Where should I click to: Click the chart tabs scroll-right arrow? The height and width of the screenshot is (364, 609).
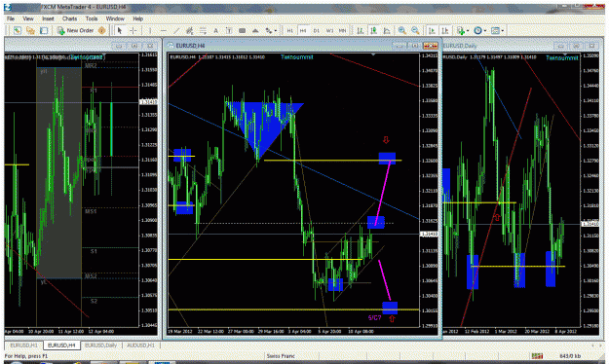coord(600,345)
